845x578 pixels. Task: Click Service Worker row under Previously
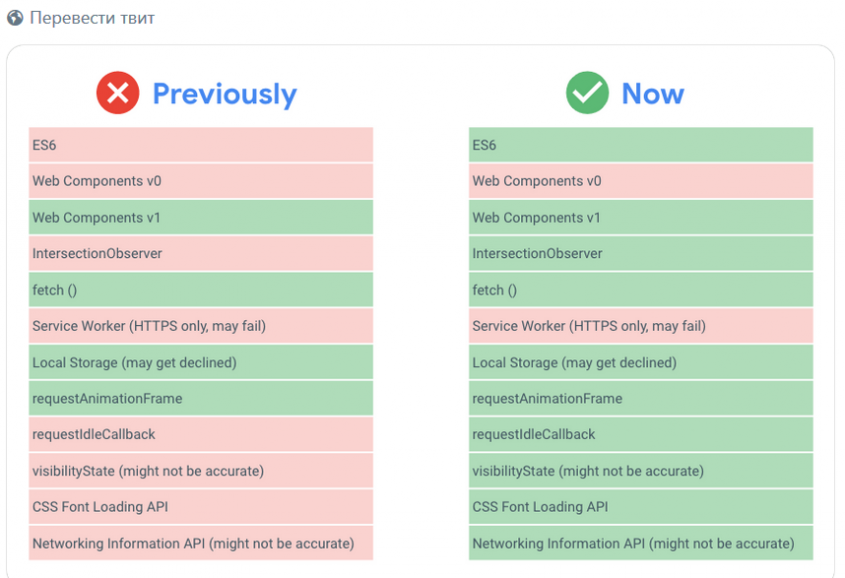[200, 326]
